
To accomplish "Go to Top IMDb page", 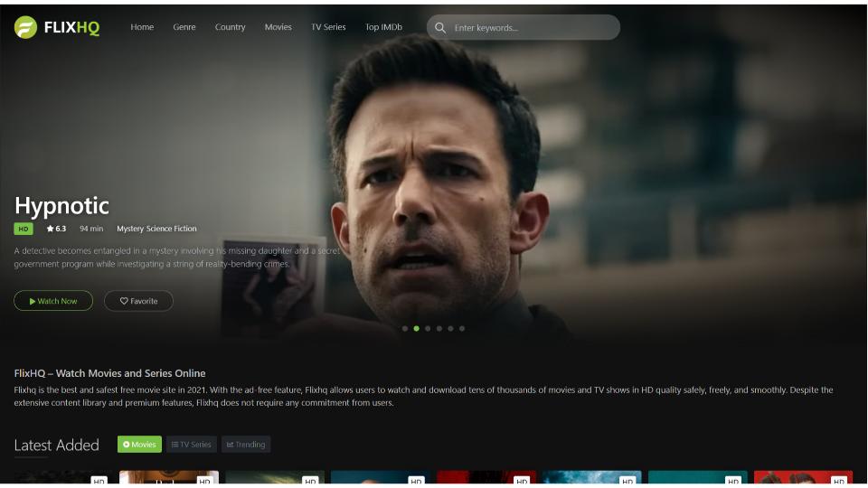I will tap(383, 27).
